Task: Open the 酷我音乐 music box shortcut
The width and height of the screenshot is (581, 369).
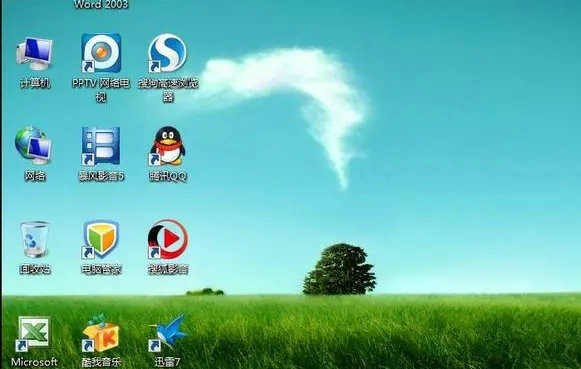Action: point(101,333)
